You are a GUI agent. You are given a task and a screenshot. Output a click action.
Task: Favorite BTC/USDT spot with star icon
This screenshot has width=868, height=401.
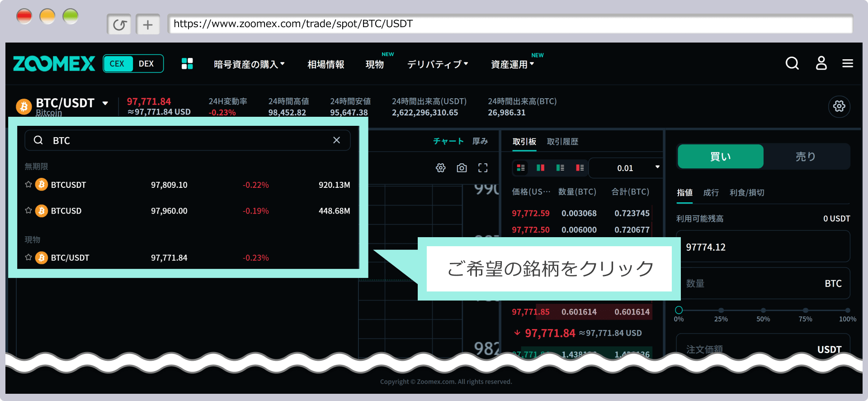pos(28,258)
